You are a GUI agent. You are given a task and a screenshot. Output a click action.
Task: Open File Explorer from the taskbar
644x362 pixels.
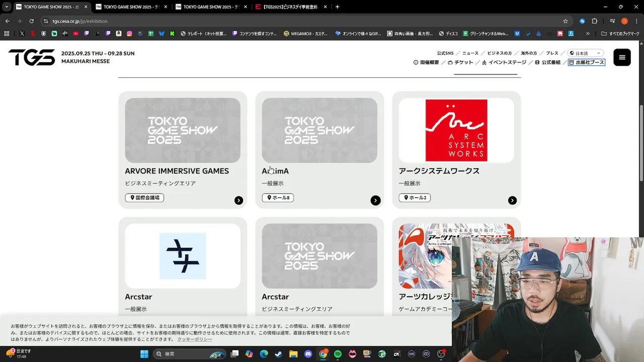(x=293, y=354)
